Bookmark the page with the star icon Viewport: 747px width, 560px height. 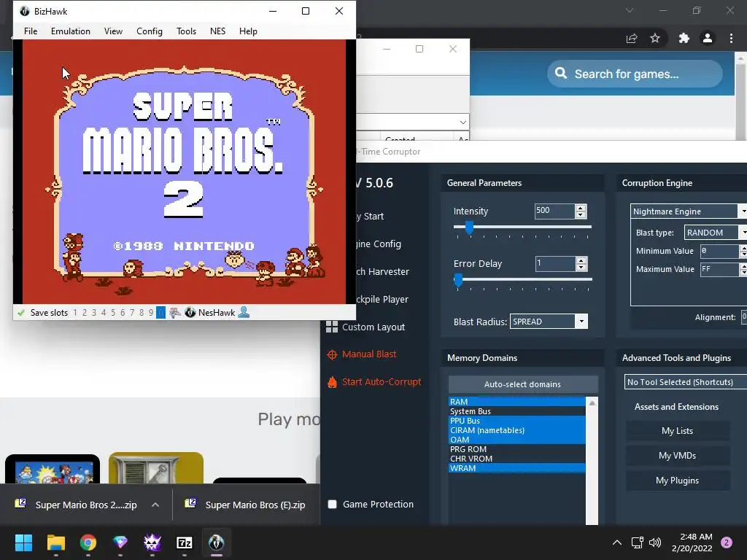click(655, 38)
